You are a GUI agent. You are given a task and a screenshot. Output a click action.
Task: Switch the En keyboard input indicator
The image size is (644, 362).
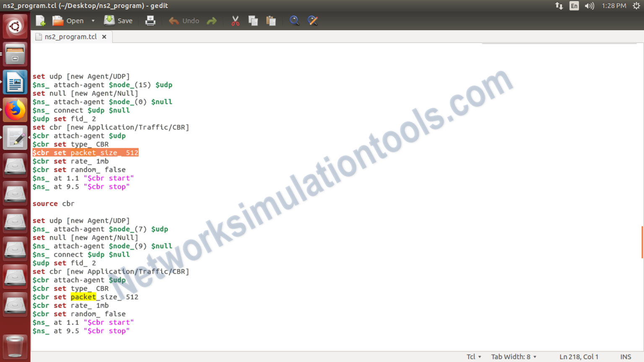click(x=574, y=6)
